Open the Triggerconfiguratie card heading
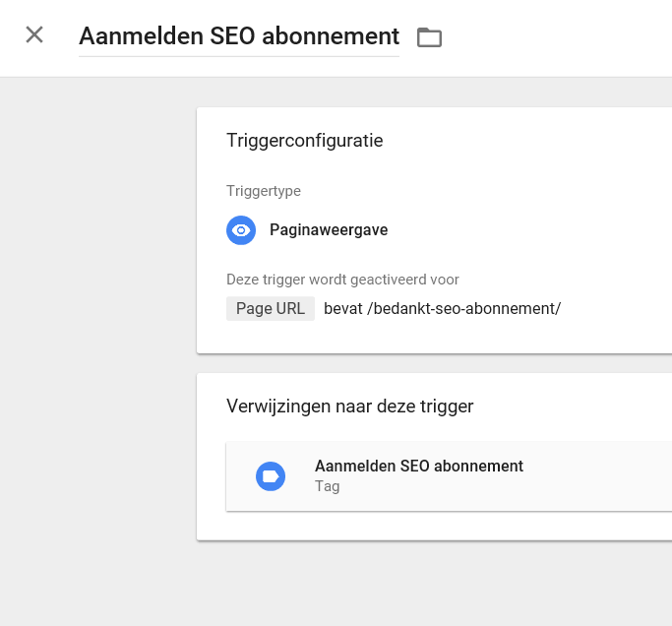 (x=304, y=140)
